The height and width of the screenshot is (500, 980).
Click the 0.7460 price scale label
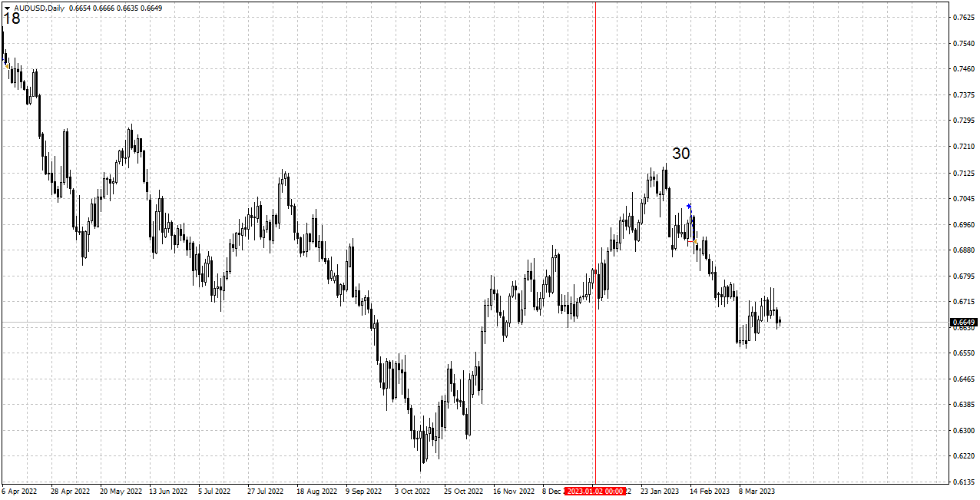pyautogui.click(x=963, y=68)
